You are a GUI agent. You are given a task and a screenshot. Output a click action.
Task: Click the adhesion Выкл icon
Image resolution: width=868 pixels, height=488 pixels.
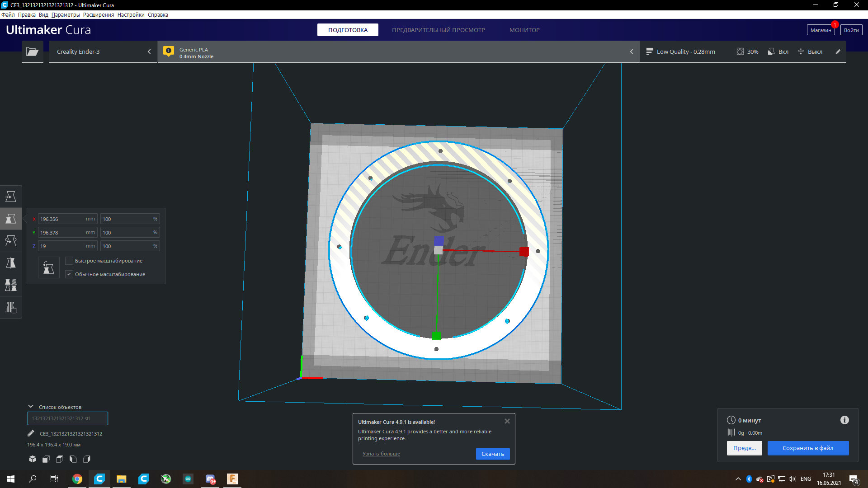click(801, 52)
